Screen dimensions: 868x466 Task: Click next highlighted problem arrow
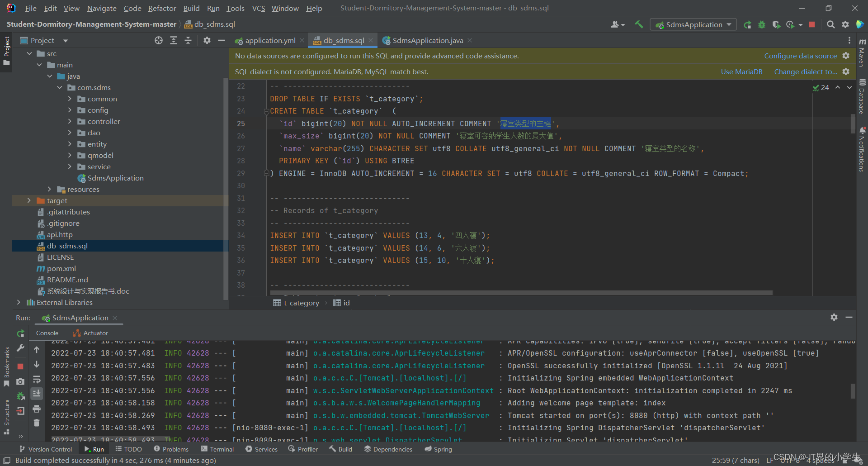click(x=849, y=87)
